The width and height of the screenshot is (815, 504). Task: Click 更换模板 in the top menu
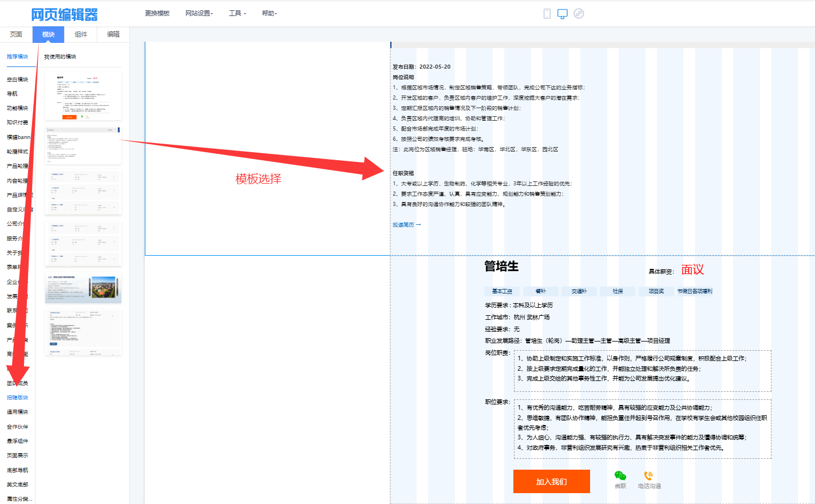click(157, 13)
